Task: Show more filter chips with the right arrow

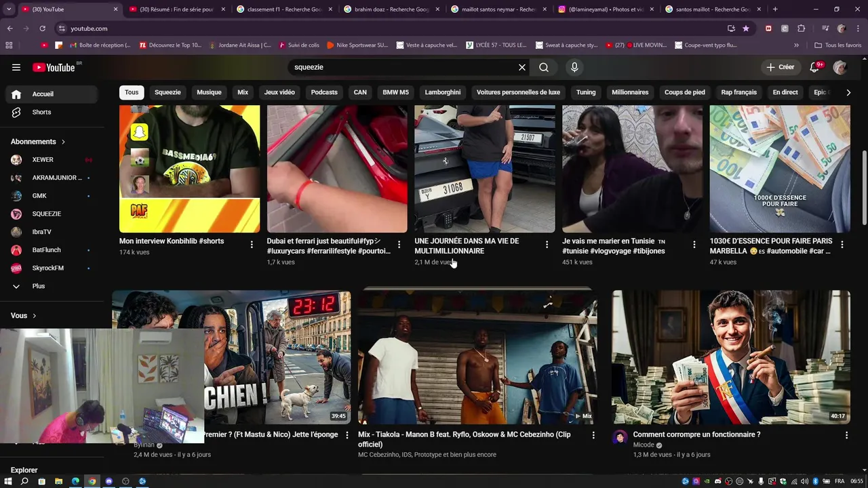Action: 848,92
